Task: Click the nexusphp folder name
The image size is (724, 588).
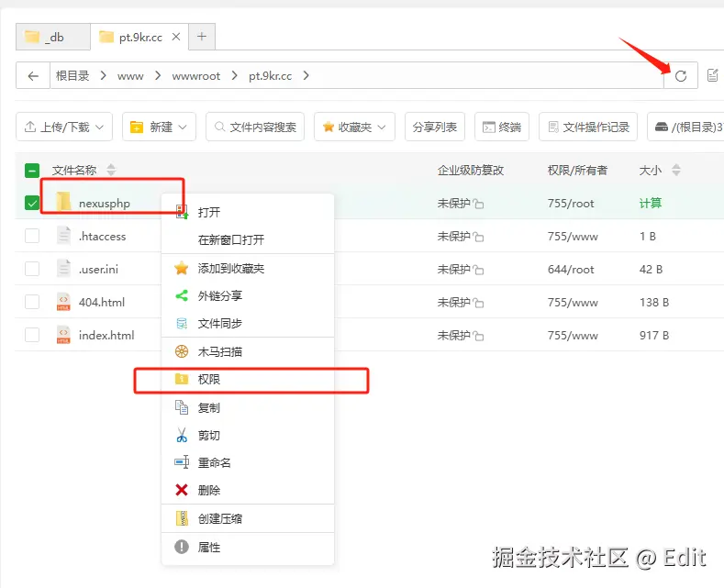Action: point(105,204)
